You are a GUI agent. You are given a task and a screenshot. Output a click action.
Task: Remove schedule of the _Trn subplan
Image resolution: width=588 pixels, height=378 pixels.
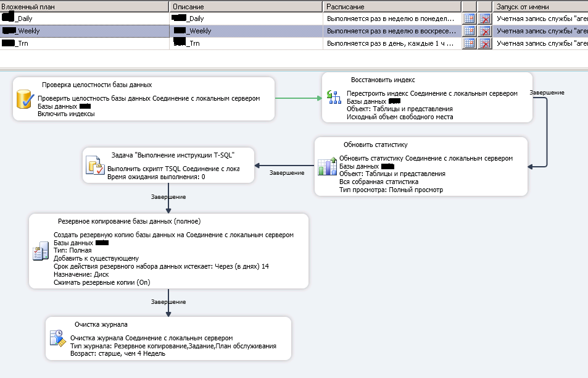[485, 43]
